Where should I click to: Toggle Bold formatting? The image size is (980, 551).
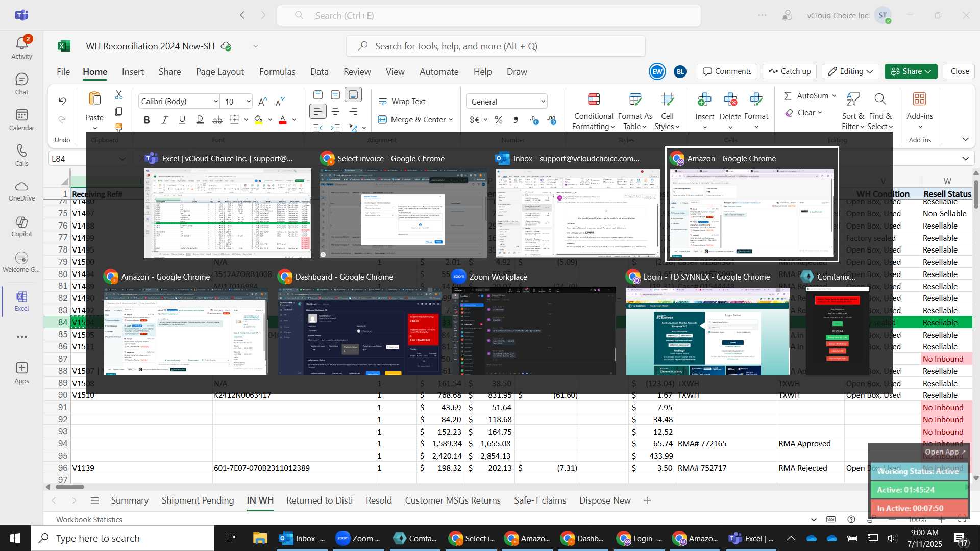pos(147,120)
